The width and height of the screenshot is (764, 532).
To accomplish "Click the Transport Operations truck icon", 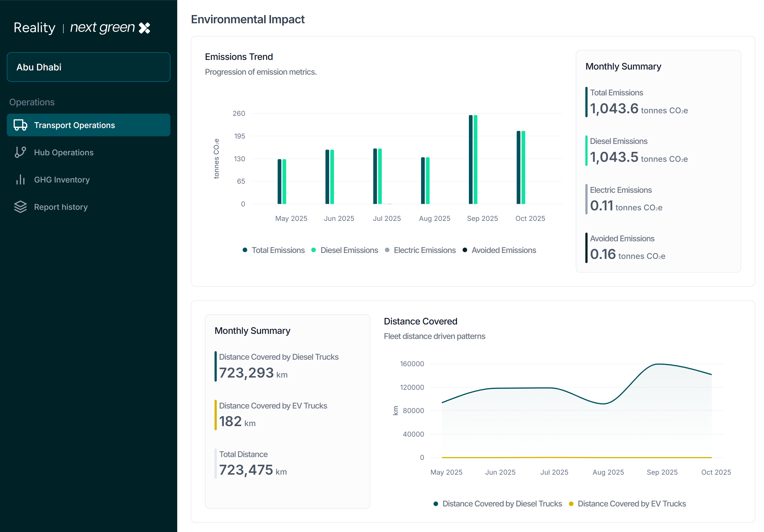I will (x=20, y=125).
